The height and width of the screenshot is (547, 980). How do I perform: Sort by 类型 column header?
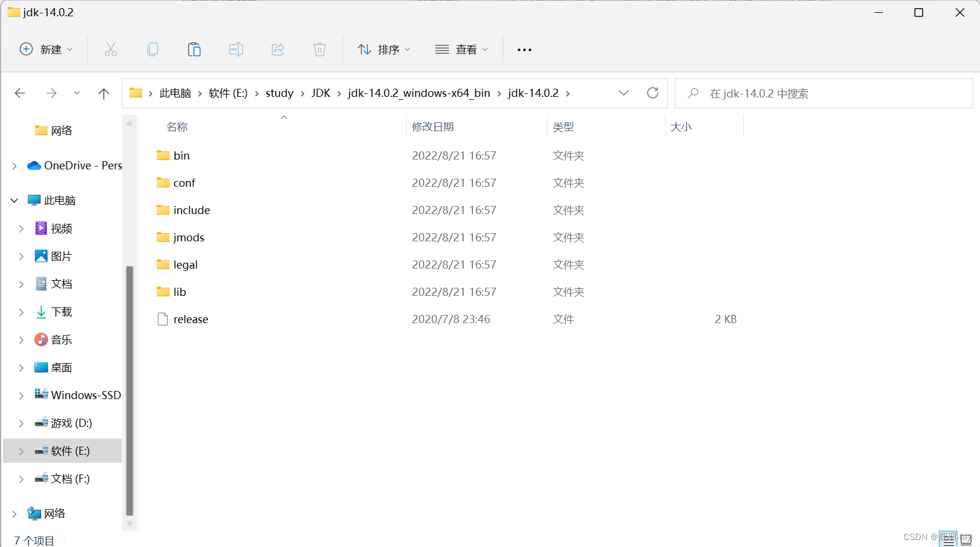[563, 127]
